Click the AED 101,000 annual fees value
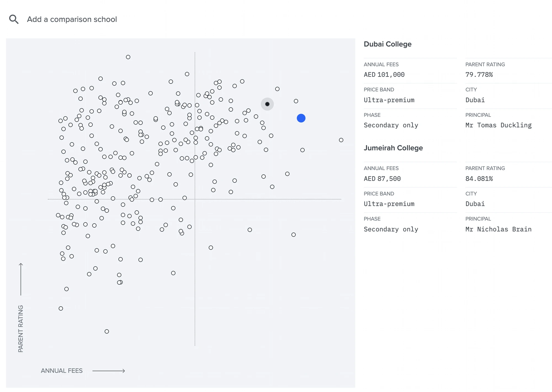 384,75
